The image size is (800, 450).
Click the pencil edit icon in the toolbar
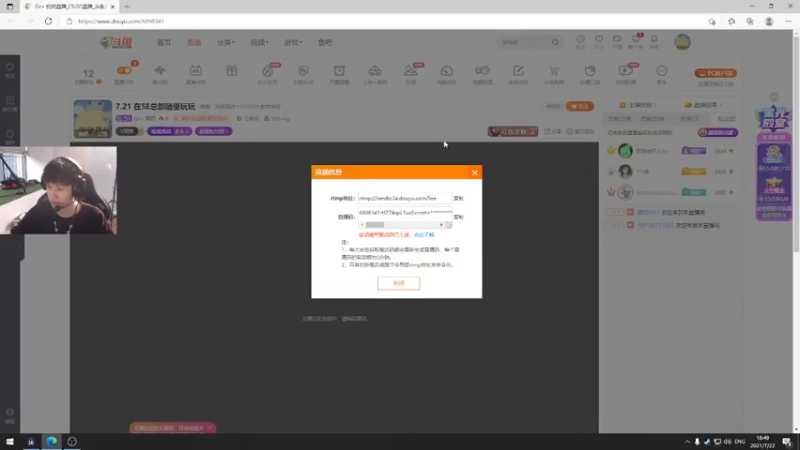pos(518,71)
